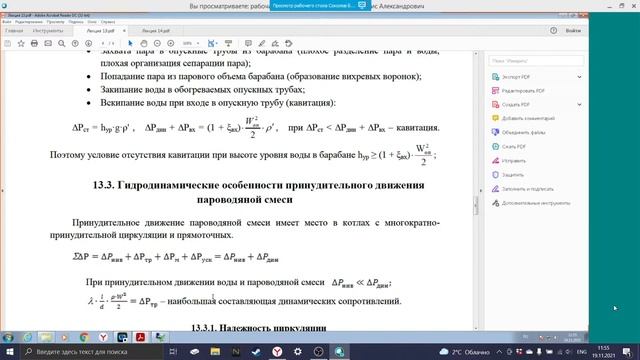The width and height of the screenshot is (640, 360).
Task: Click the read mode display icon
Action: click(229, 43)
